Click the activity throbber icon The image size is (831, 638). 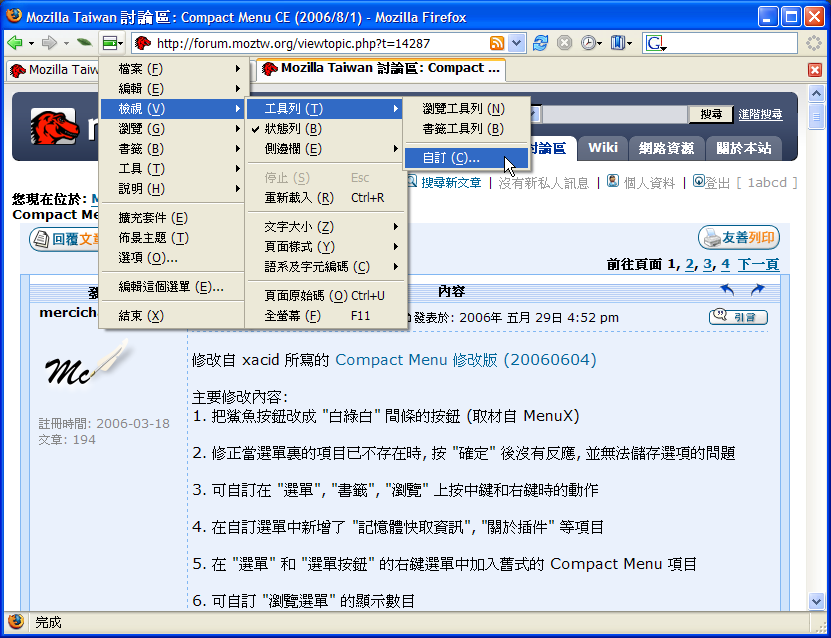pos(814,43)
